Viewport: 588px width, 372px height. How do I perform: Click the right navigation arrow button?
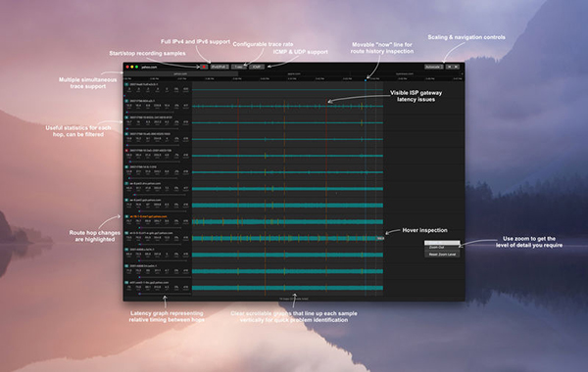click(456, 67)
